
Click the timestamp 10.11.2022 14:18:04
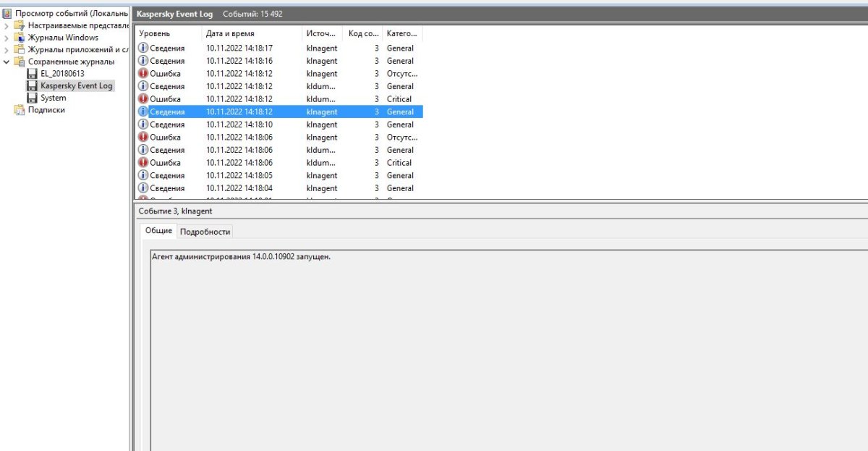[239, 188]
